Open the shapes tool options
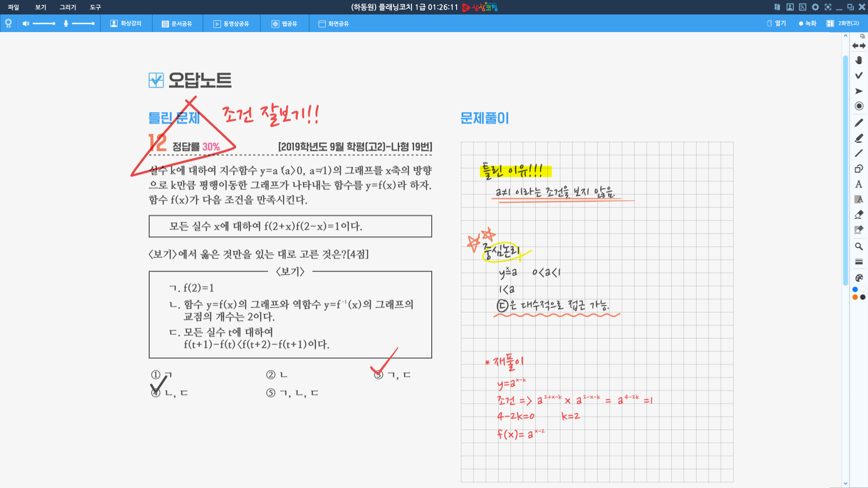868x488 pixels. coord(859,169)
